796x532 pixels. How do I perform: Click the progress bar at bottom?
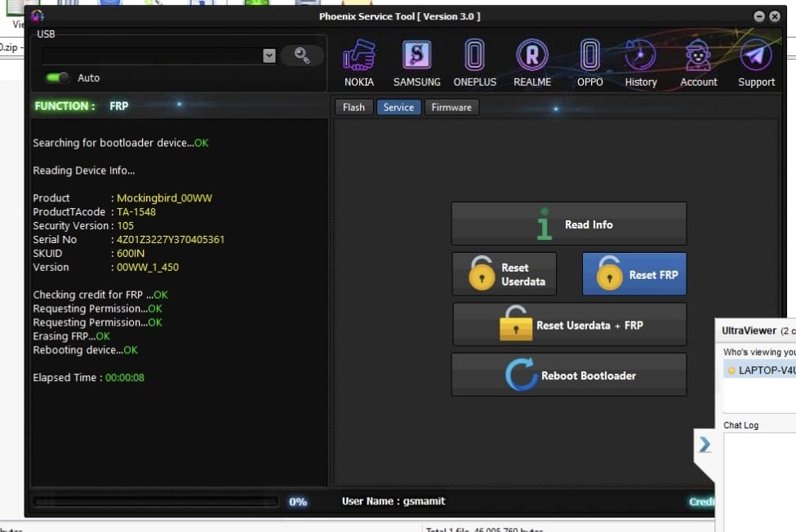click(155, 502)
